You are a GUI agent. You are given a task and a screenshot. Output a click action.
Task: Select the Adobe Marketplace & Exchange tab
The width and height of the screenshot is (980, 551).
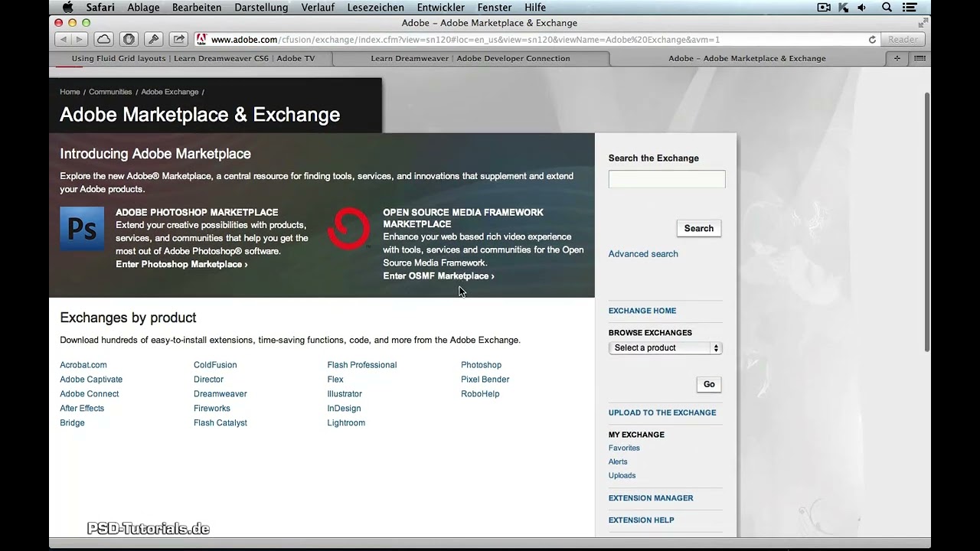click(x=746, y=58)
